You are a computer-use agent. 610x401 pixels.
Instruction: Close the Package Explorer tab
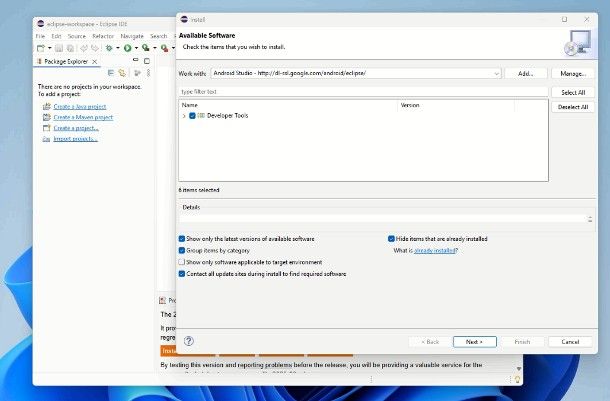click(95, 61)
